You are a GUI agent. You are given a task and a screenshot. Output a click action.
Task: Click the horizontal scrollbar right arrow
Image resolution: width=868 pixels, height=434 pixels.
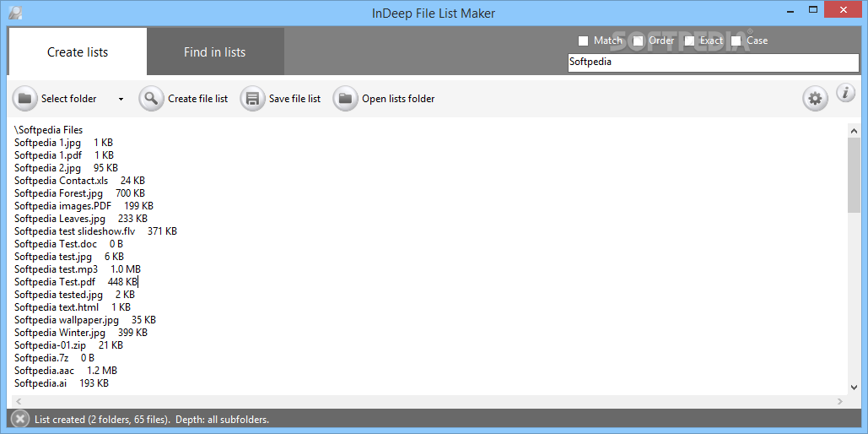[840, 401]
